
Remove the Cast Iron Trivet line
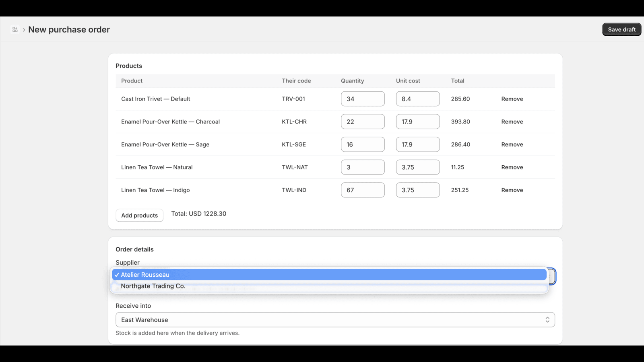pyautogui.click(x=512, y=99)
